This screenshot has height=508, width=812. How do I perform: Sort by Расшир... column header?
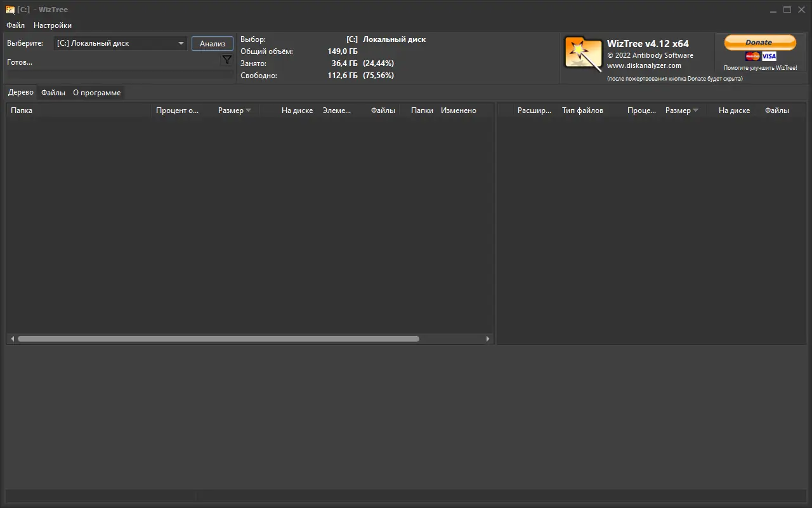[x=534, y=110]
